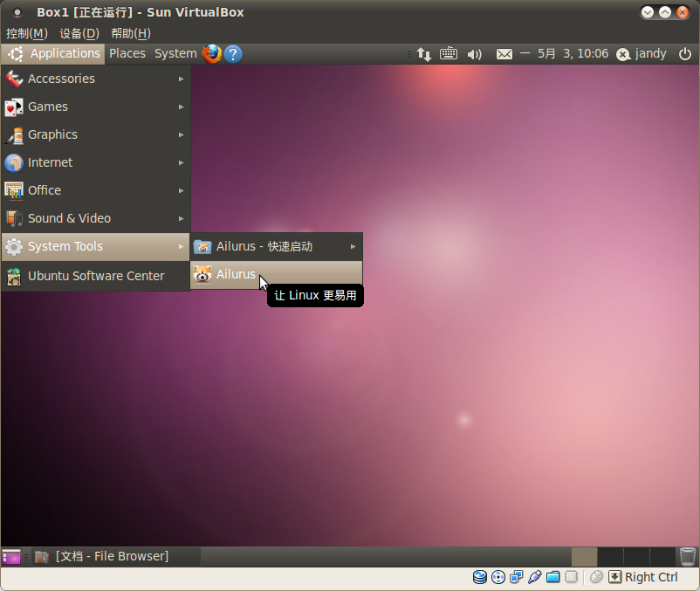Open the mail envelope indicator

pyautogui.click(x=504, y=54)
